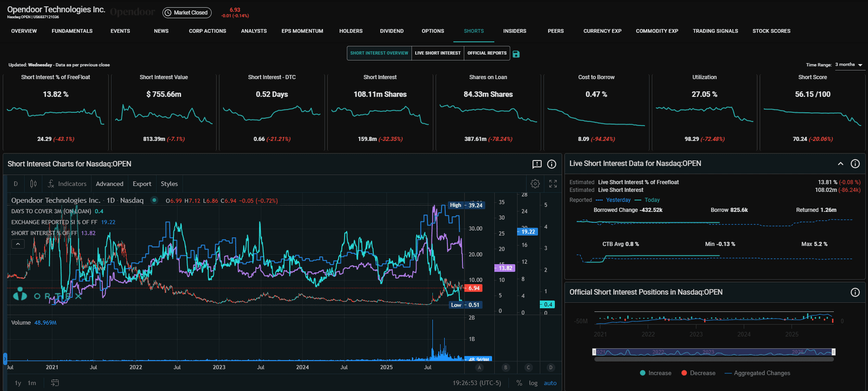Open the chart candlestick style icon
Viewport: 868px width, 391px height.
coord(34,184)
